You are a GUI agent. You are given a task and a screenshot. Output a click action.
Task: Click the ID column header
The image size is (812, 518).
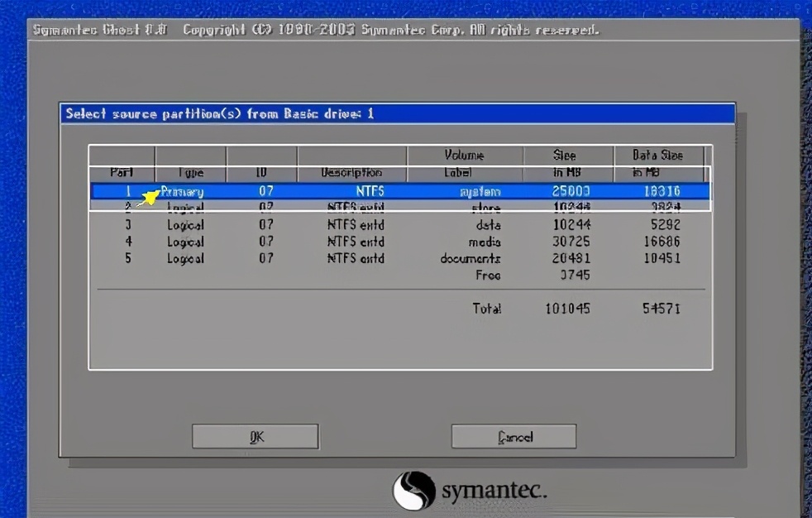point(261,172)
